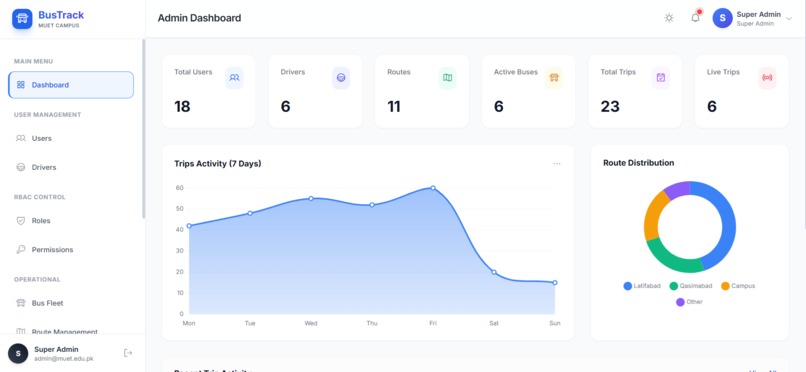Click the Monday data point on chart
This screenshot has width=806, height=372.
(x=189, y=226)
